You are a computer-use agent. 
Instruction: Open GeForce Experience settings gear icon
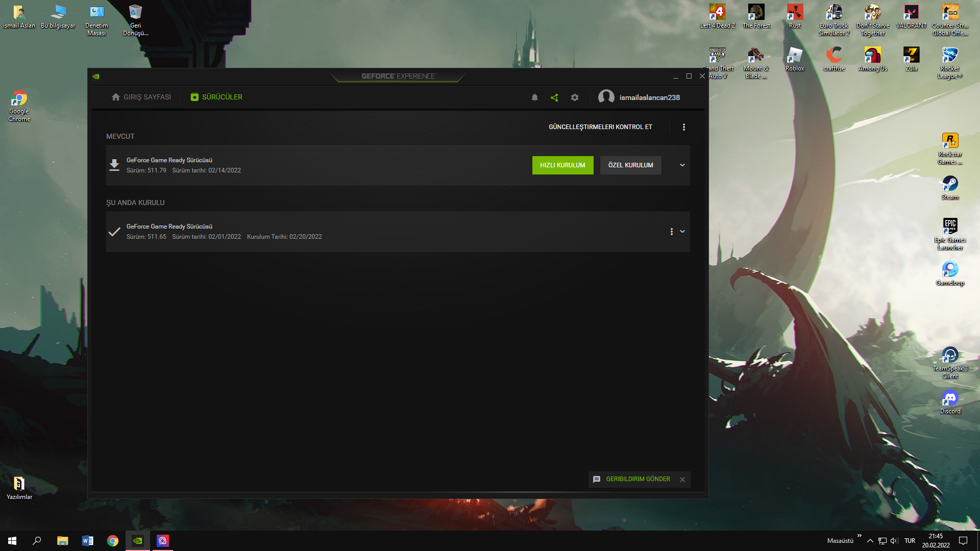575,97
